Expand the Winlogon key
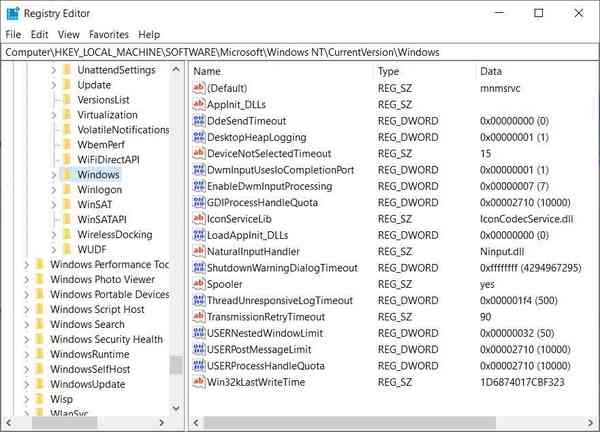 [54, 189]
